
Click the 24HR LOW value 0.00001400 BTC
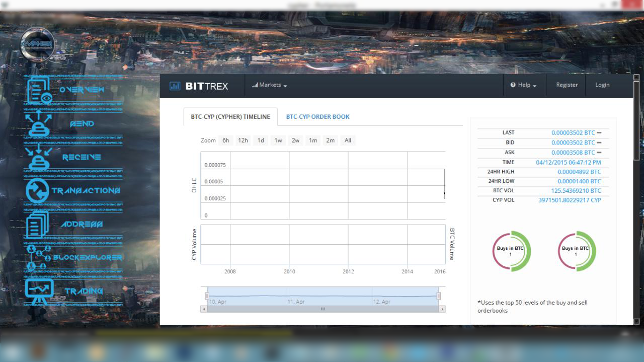click(x=579, y=181)
